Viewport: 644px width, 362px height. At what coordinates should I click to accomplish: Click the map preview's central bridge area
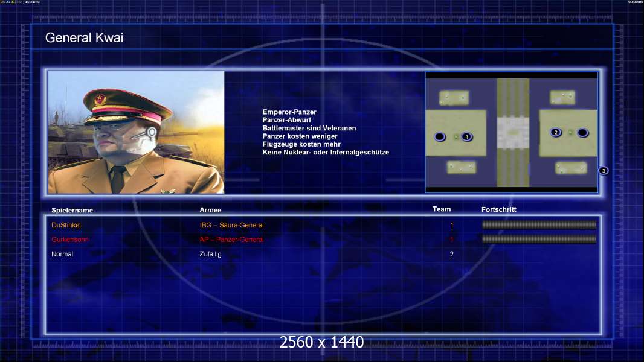[513, 133]
